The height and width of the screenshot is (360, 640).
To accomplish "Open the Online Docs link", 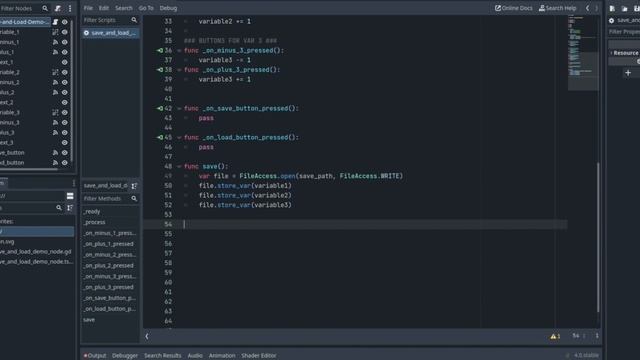I will pos(513,8).
